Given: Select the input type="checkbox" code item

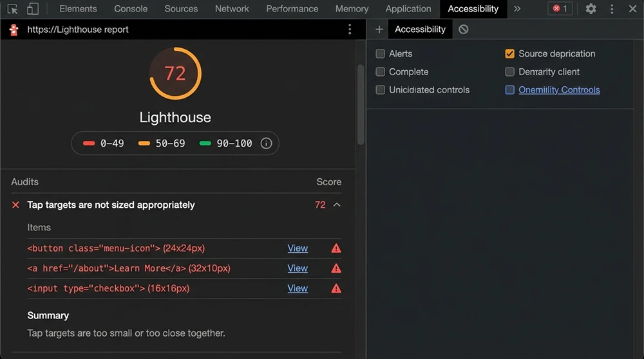Looking at the screenshot, I should (108, 288).
